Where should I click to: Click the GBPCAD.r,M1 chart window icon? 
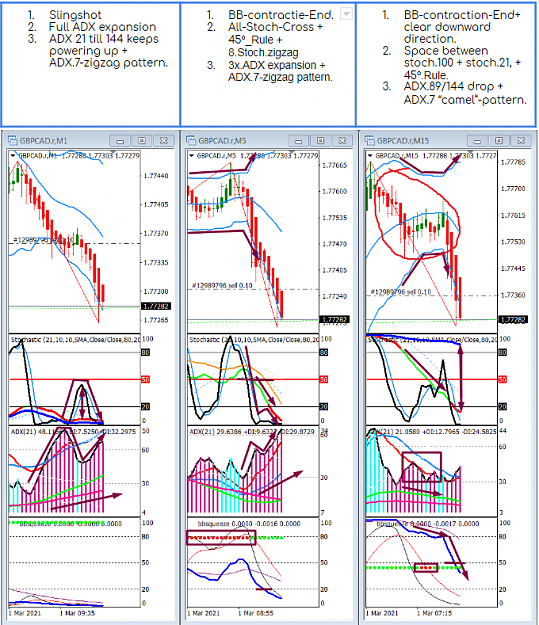13,140
